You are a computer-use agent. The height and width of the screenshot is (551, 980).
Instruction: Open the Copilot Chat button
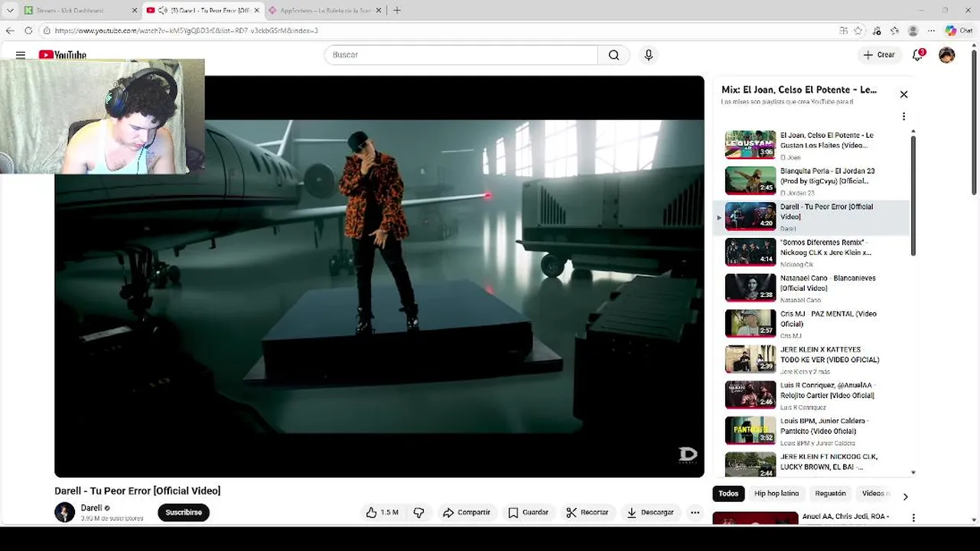(x=959, y=31)
